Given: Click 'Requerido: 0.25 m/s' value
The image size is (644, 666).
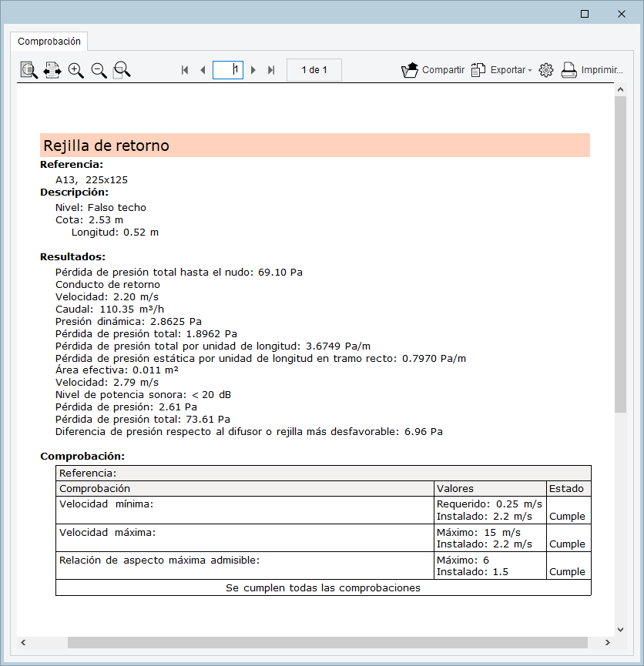Looking at the screenshot, I should click(489, 504).
